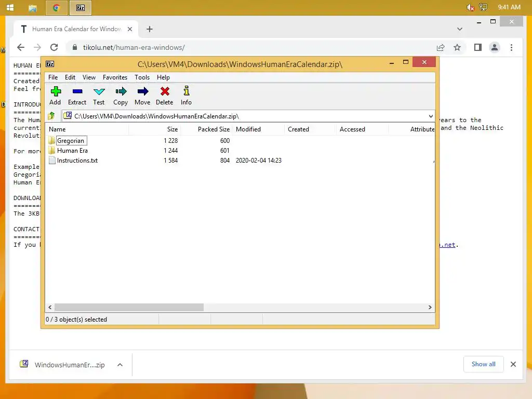
Task: Close the Human Era Calendar tab
Action: [x=129, y=29]
